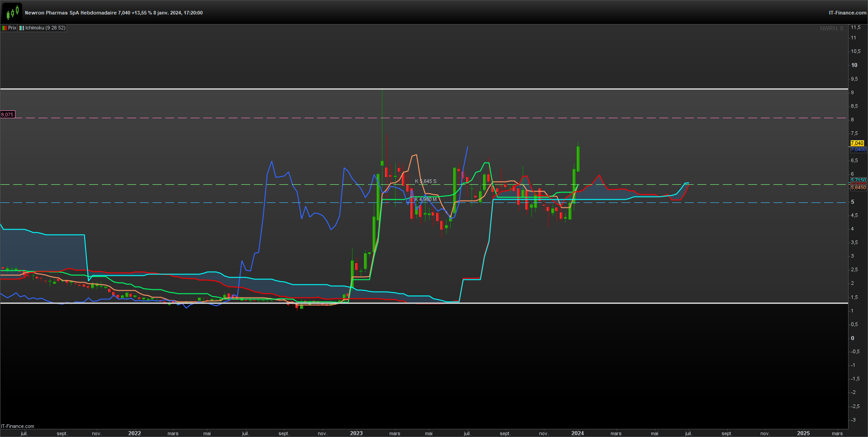Screen dimensions: 868x437
Task: Click the Ichimoku multicolor indicator icon
Action: 21,28
